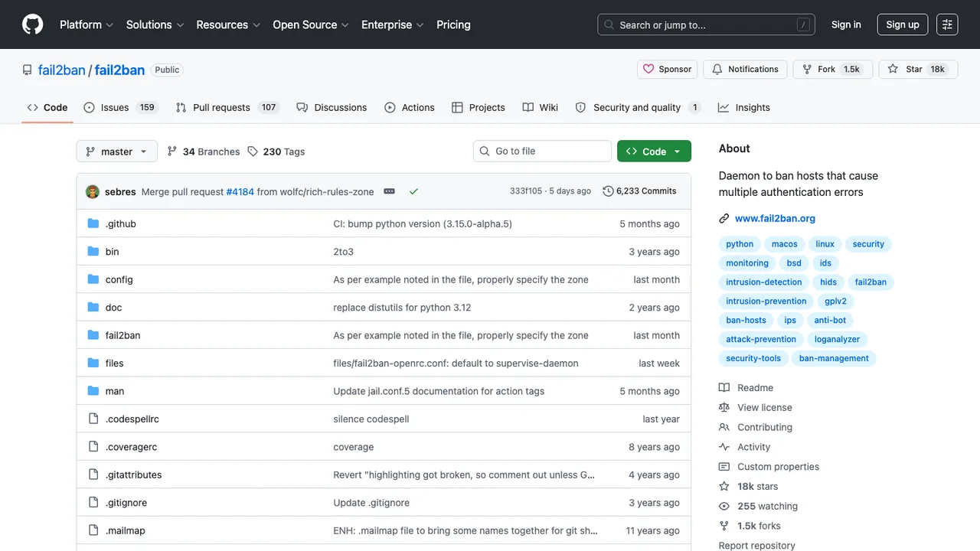
Task: Click the fail2ban owner link
Action: coord(62,70)
